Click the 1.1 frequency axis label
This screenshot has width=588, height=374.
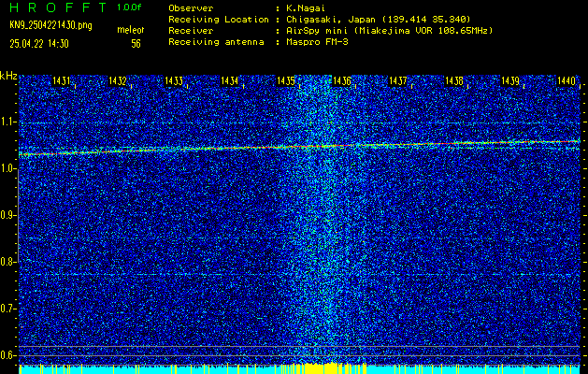tap(7, 122)
